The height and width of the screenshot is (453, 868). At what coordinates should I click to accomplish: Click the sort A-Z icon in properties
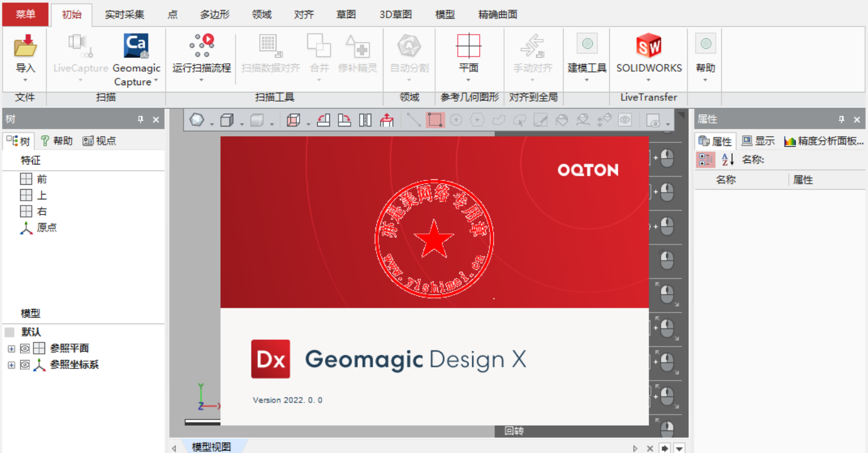point(728,160)
